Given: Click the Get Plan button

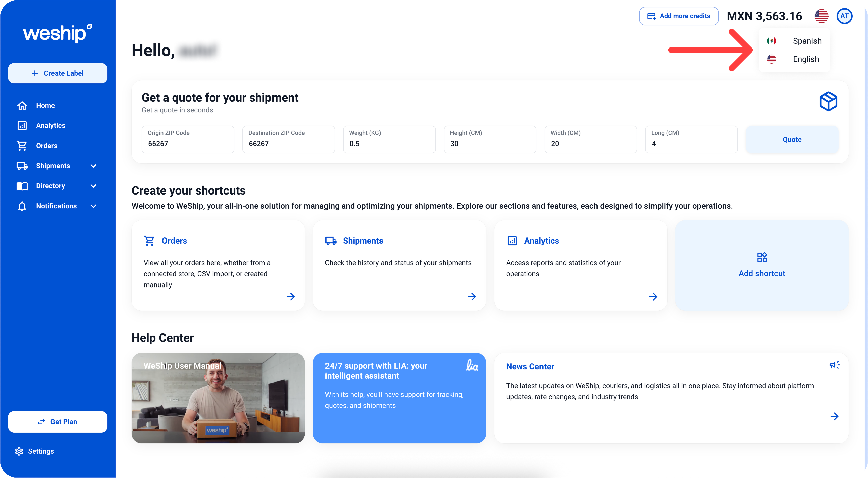Looking at the screenshot, I should pos(58,422).
